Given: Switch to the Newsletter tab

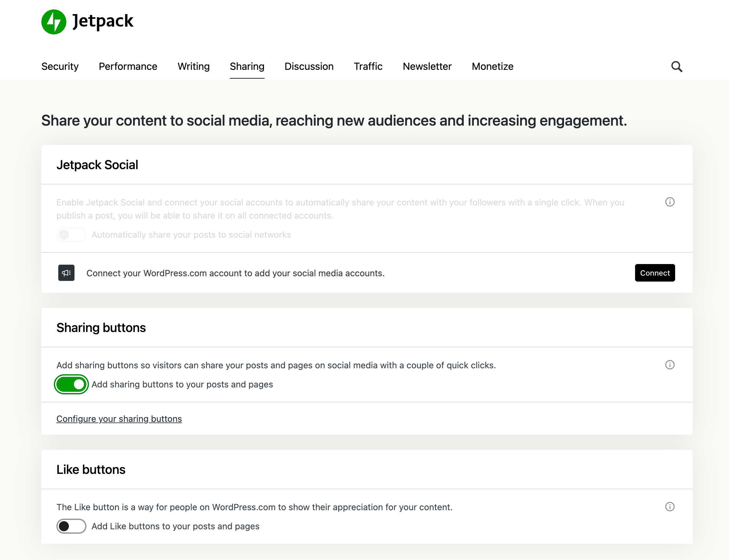Looking at the screenshot, I should (x=427, y=67).
